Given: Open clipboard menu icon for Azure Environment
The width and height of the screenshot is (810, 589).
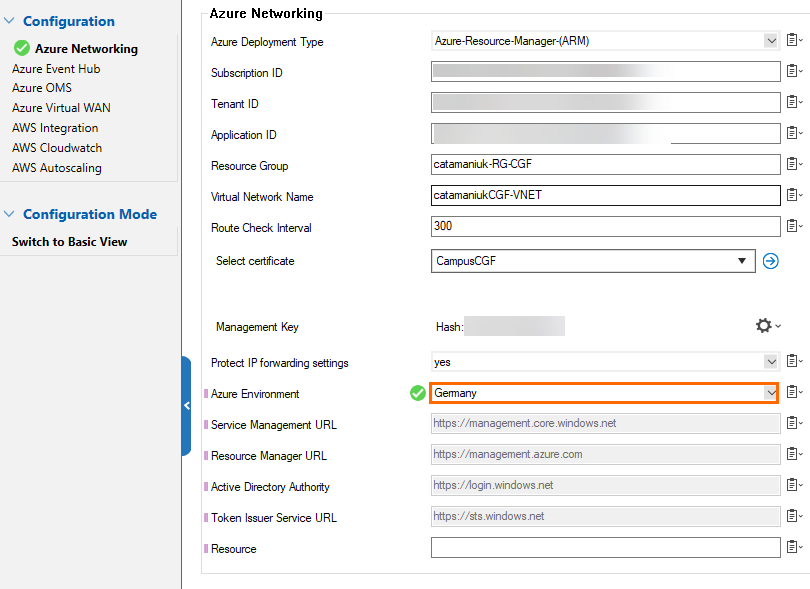Looking at the screenshot, I should (x=794, y=392).
